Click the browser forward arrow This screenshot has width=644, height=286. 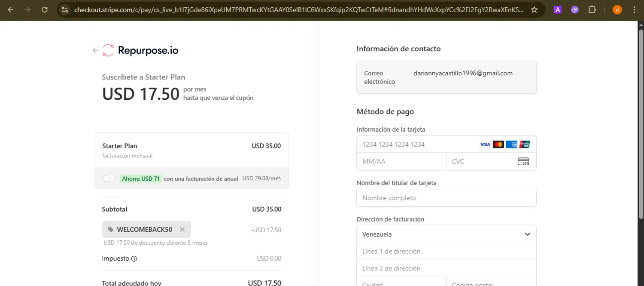27,9
